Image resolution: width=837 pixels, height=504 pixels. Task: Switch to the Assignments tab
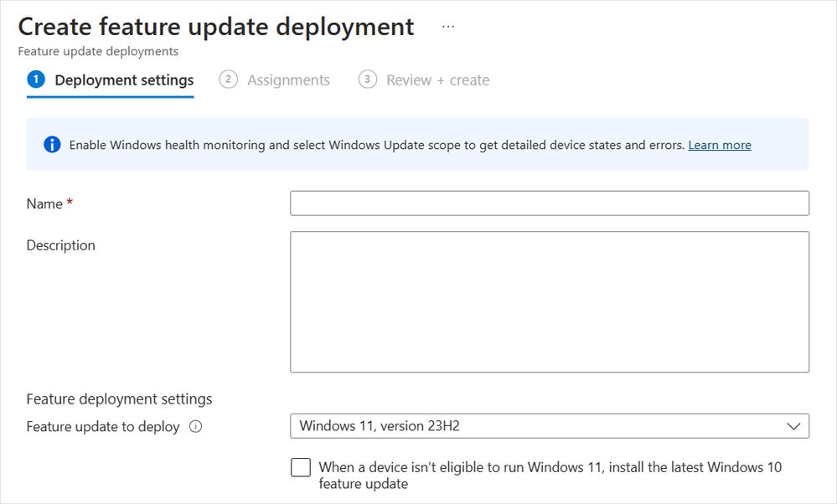pyautogui.click(x=288, y=80)
